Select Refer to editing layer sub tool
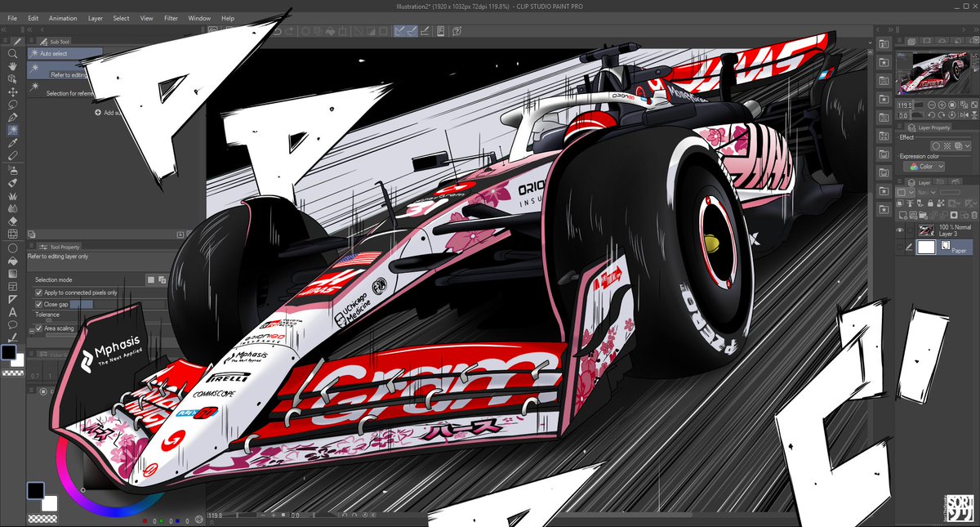The image size is (980, 527). tap(65, 70)
